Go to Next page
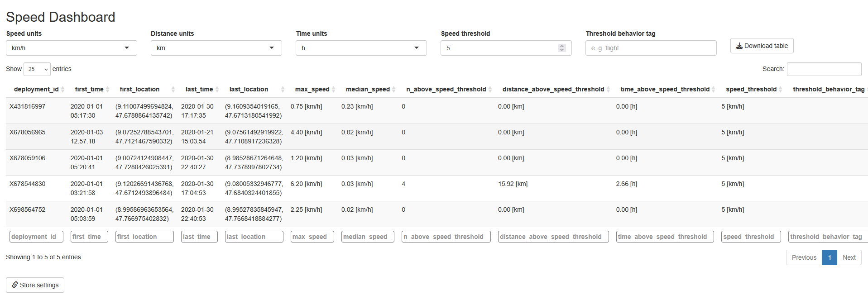This screenshot has width=868, height=295. tap(849, 257)
